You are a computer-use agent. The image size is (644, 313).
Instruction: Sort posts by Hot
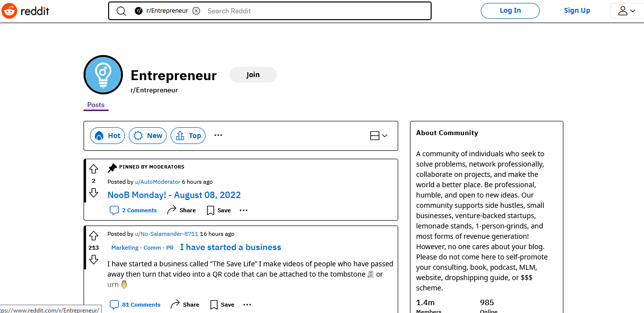tap(108, 136)
